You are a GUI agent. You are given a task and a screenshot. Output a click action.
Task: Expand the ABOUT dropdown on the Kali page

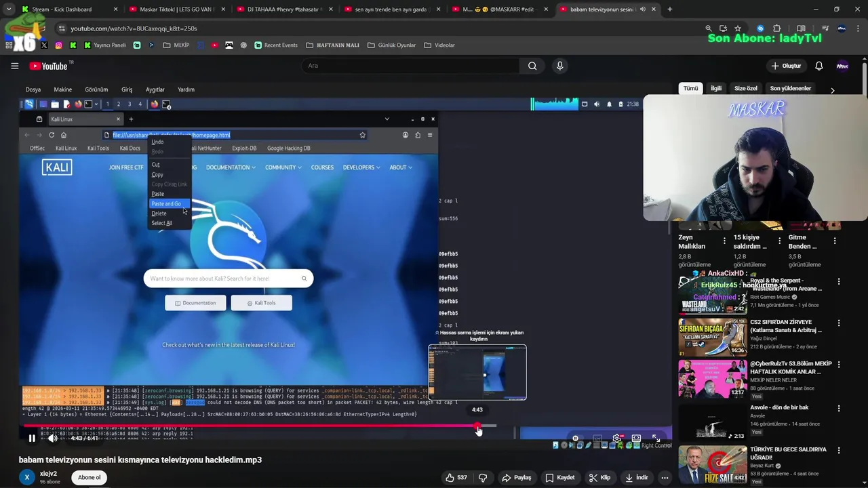pos(401,167)
